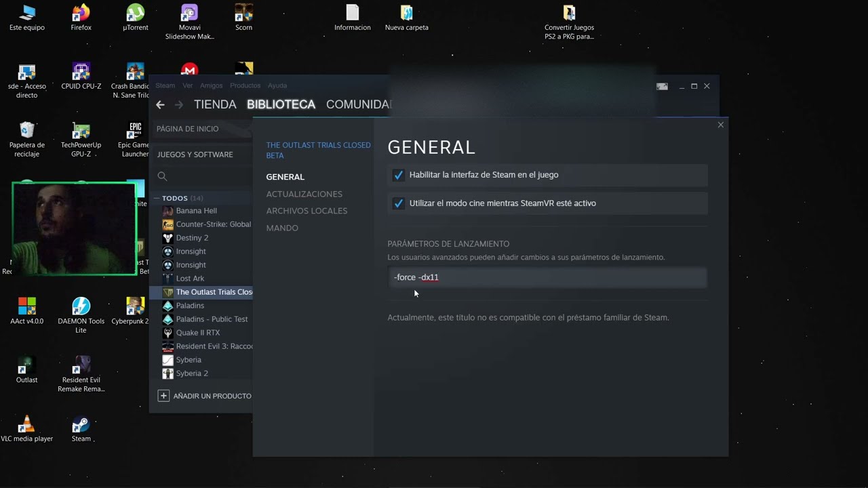Open the Ayuda menu
Image resolution: width=868 pixels, height=488 pixels.
[277, 85]
